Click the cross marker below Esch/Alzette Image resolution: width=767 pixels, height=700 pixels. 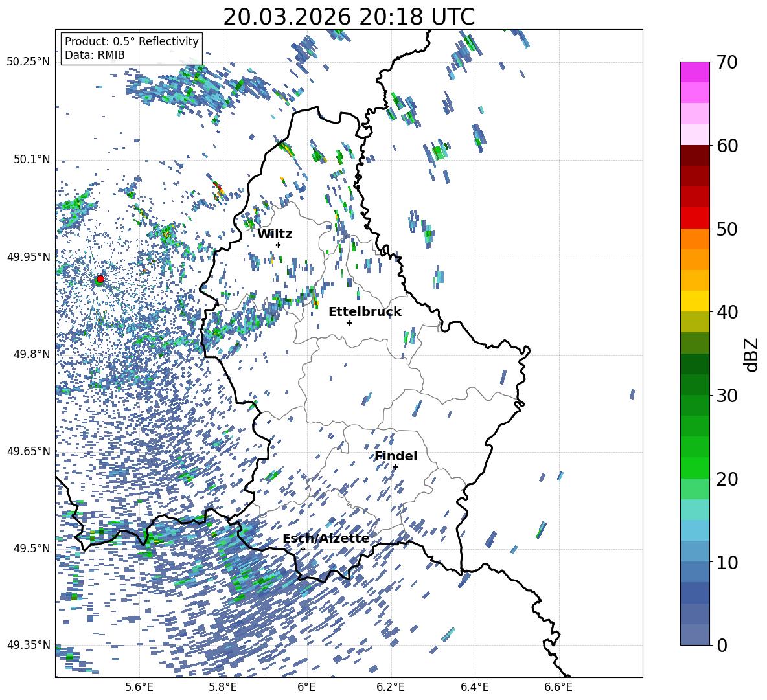(303, 549)
